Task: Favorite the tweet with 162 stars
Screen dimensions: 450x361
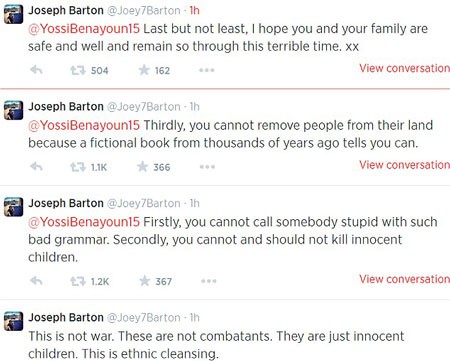Action: click(x=144, y=70)
